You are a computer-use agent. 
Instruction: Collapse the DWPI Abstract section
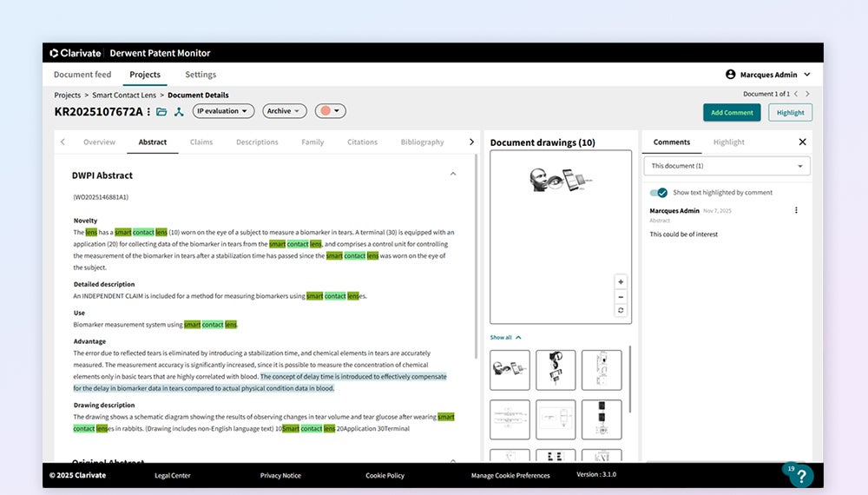coord(452,175)
